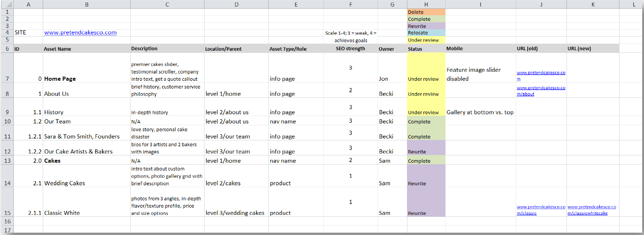Click the Mobile header cell
644x235 pixels.
click(480, 49)
